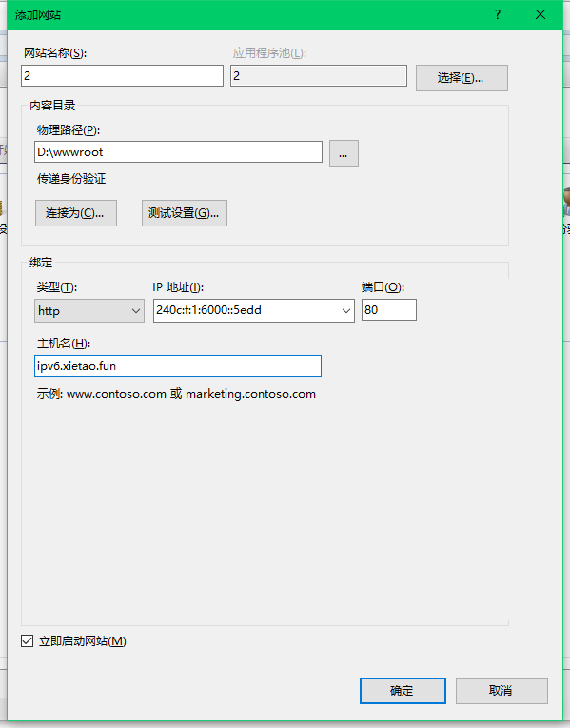This screenshot has width=570, height=728.
Task: Uncheck the 立即启动网站 checkbox
Action: point(28,641)
